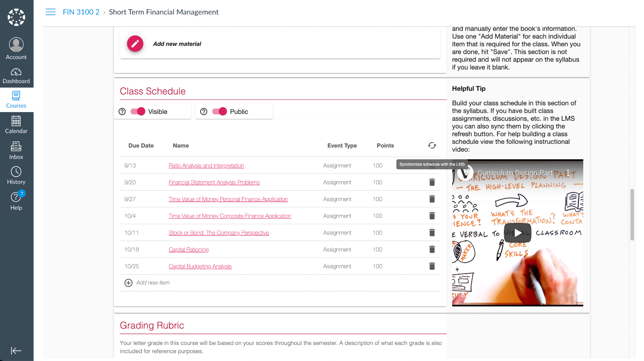Click the FIN 3100 2 breadcrumb link

pyautogui.click(x=81, y=12)
